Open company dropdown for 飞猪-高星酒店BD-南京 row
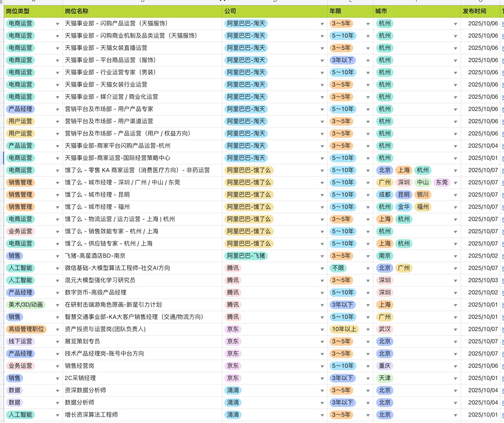The height and width of the screenshot is (423, 504). click(322, 256)
